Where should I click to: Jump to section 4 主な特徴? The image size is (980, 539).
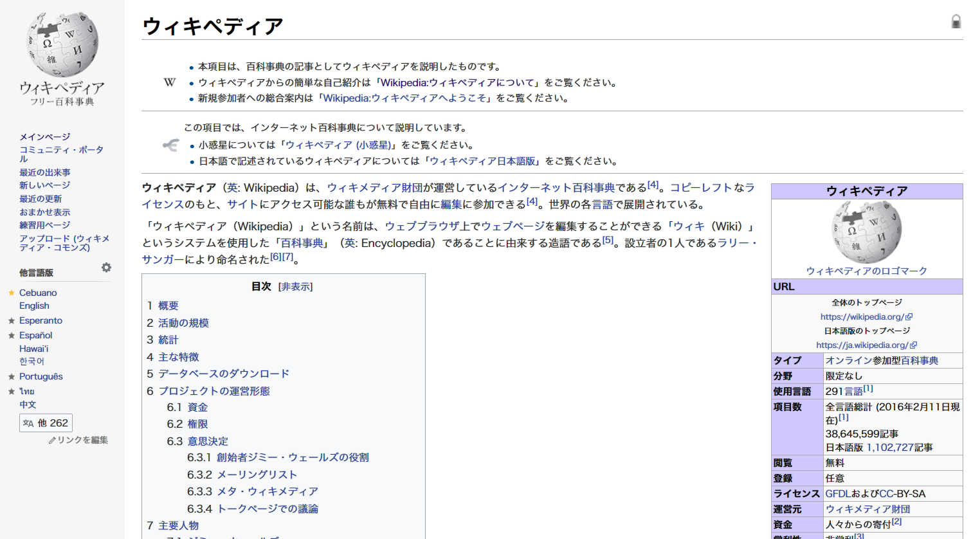pyautogui.click(x=179, y=357)
